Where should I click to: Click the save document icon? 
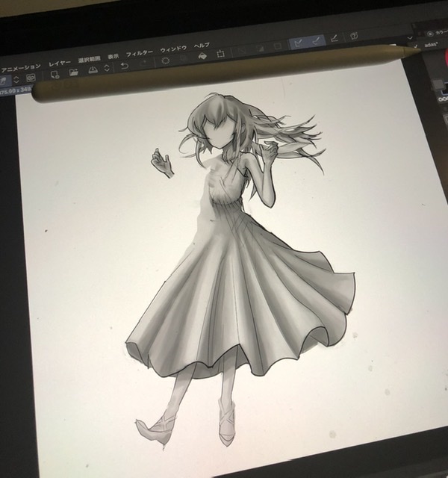93,70
